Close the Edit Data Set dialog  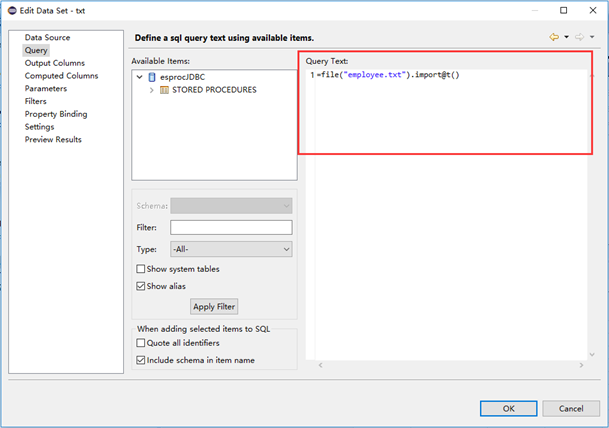click(591, 10)
